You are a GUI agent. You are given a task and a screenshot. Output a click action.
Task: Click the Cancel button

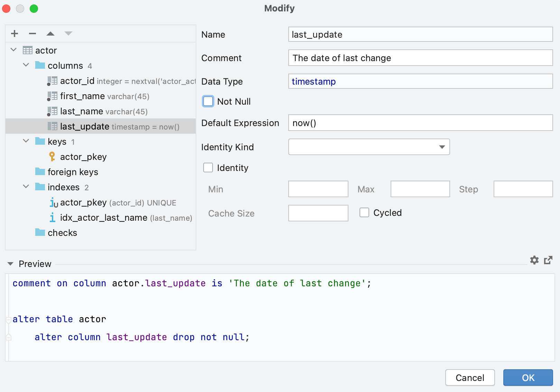(x=470, y=377)
